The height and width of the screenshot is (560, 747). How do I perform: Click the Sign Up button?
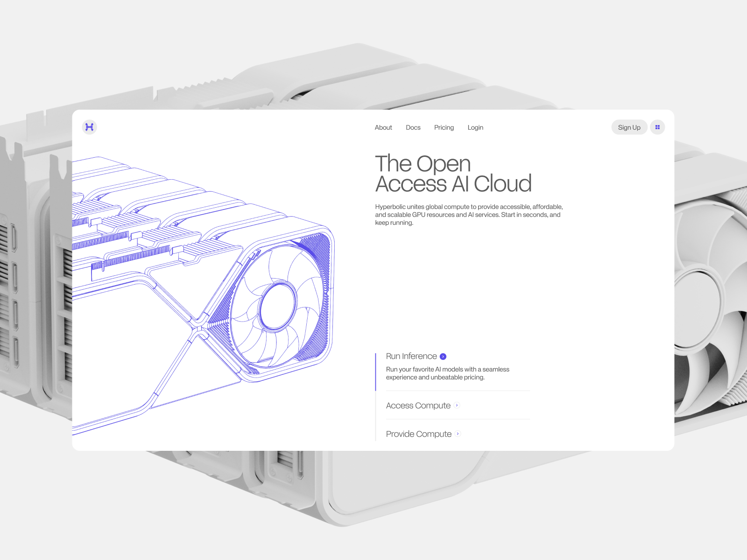[x=629, y=127]
